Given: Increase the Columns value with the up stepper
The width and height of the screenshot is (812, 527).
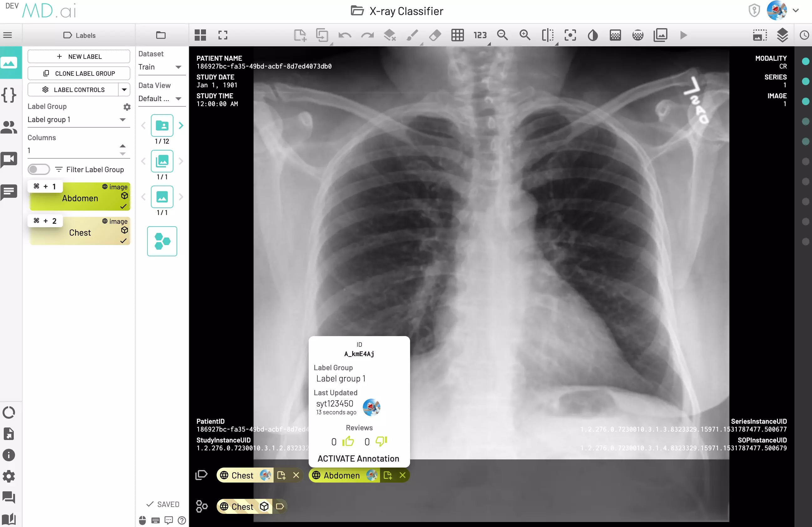Looking at the screenshot, I should 122,146.
